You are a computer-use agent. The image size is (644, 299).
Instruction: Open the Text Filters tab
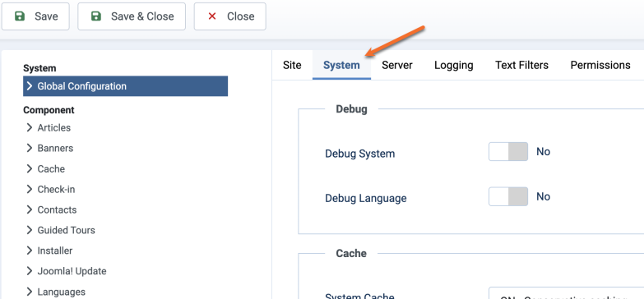pyautogui.click(x=521, y=65)
